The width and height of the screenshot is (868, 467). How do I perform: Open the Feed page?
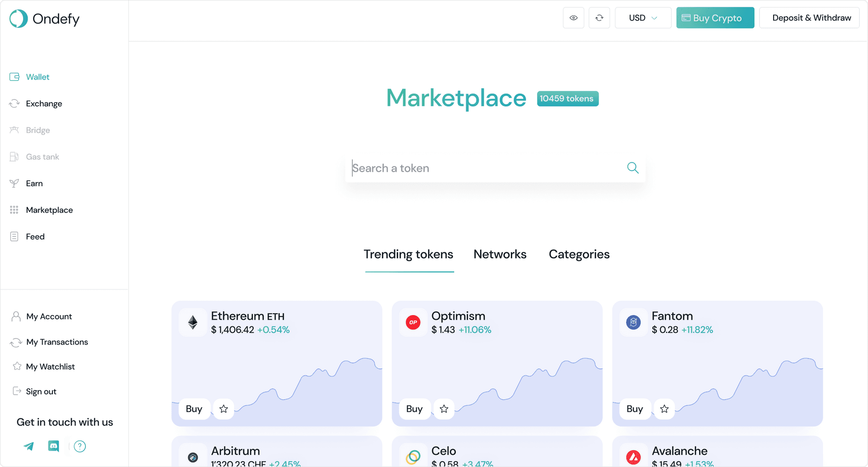35,237
